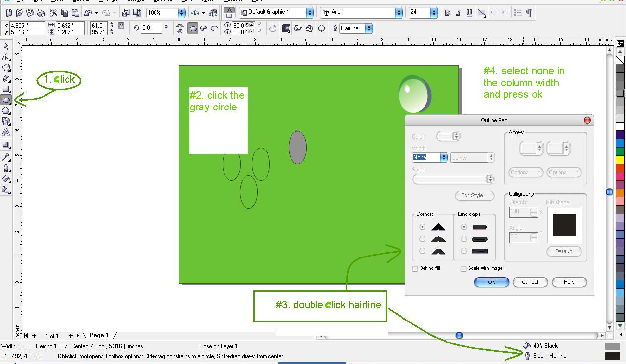Click OK in Outline Pen dialog
The image size is (626, 364).
(492, 282)
